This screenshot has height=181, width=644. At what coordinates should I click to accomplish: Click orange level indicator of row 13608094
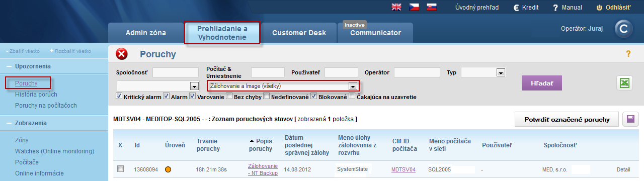(168, 170)
